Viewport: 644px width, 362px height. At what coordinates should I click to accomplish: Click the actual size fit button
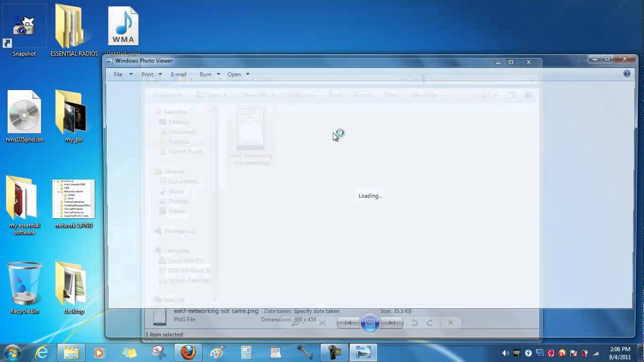[323, 323]
